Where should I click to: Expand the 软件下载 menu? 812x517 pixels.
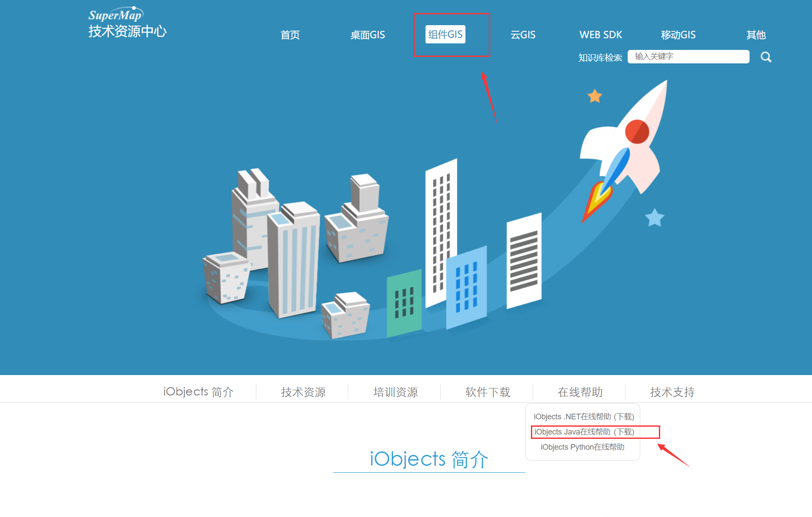click(x=488, y=392)
